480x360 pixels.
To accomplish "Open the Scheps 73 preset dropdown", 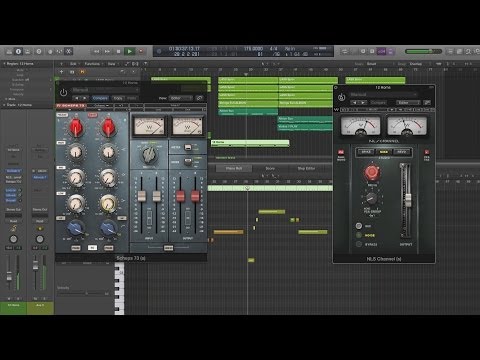I will pos(105,90).
